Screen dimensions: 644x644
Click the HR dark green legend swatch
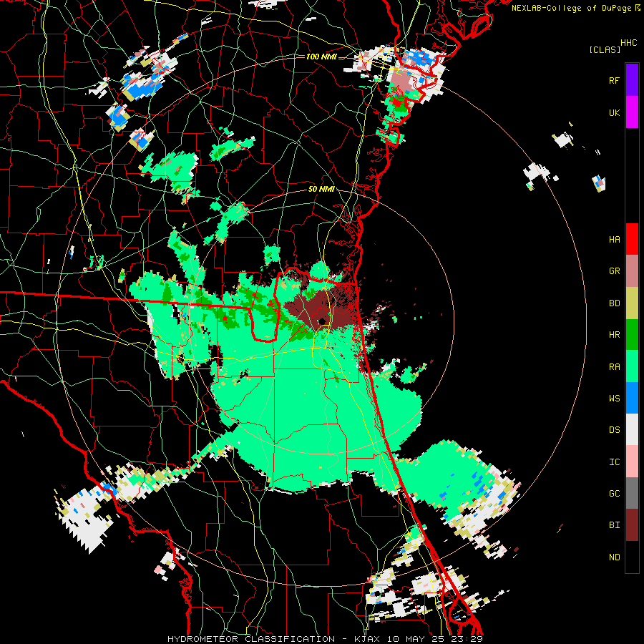click(x=632, y=335)
